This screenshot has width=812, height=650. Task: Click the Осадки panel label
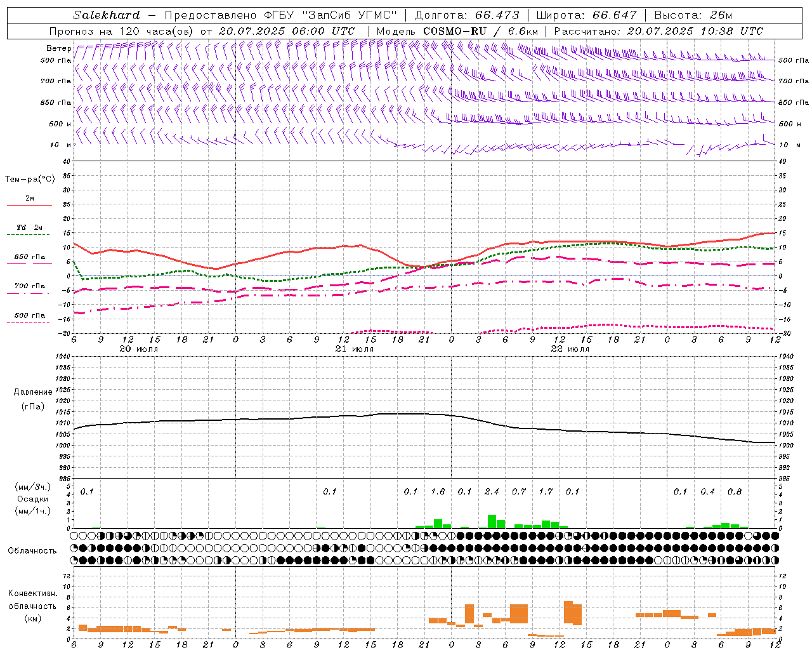(33, 499)
